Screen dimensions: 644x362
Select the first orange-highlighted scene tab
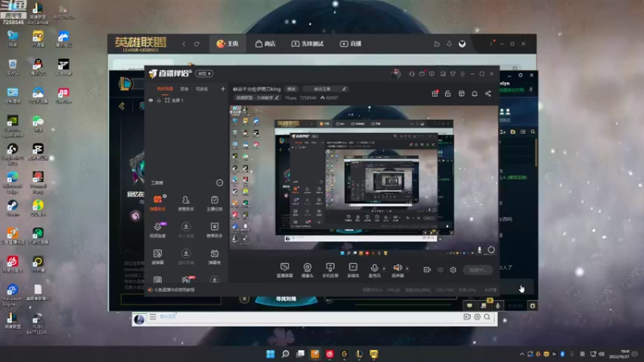[165, 89]
